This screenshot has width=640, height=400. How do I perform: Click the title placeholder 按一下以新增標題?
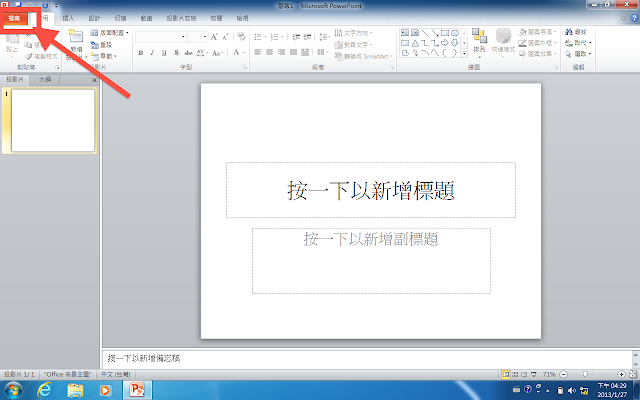tap(371, 190)
